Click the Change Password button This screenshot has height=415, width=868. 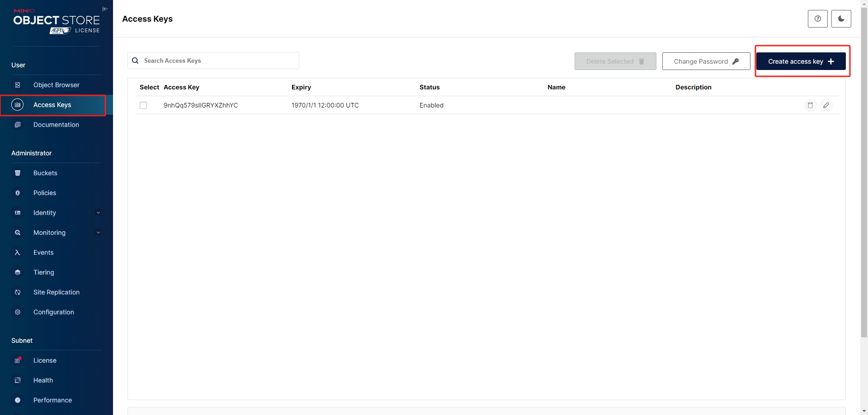[706, 61]
